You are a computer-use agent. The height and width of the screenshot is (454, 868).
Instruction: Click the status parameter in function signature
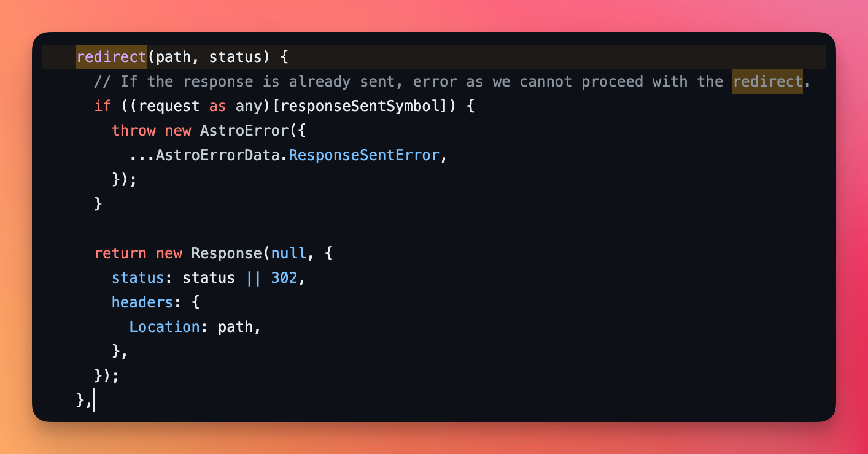click(235, 57)
